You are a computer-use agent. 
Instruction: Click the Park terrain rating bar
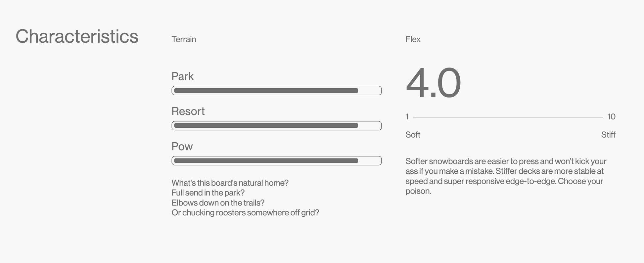(276, 91)
